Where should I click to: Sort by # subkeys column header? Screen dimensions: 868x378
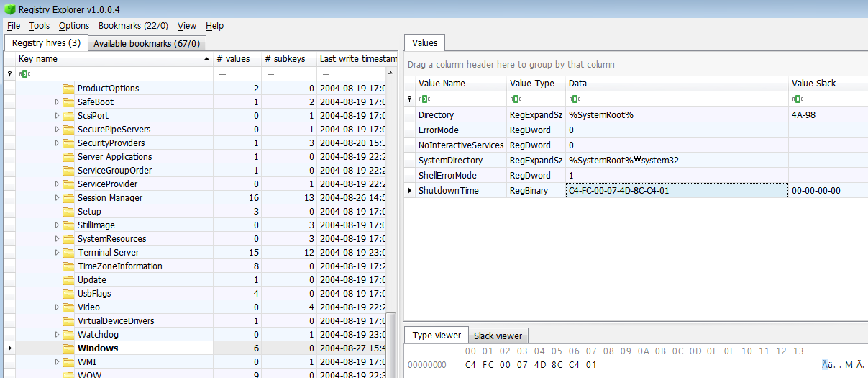tap(288, 59)
